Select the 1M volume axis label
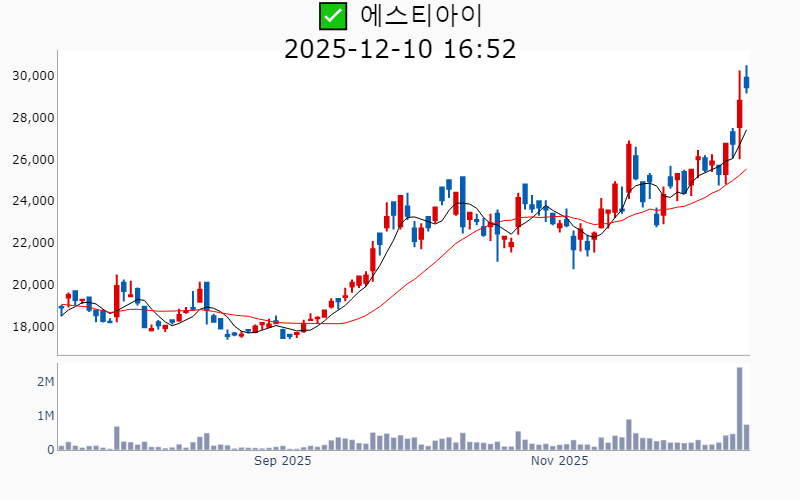The height and width of the screenshot is (500, 800). coord(45,416)
